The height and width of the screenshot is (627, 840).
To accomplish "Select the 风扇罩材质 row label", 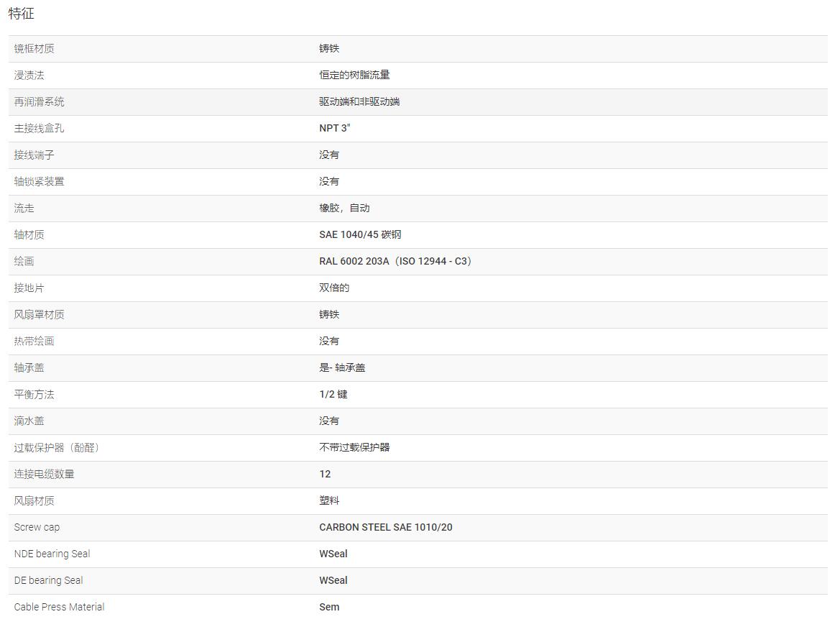I will (39, 314).
